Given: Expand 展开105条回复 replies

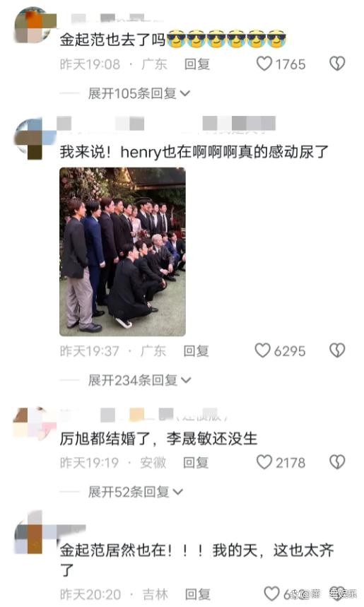Looking at the screenshot, I should 139,93.
